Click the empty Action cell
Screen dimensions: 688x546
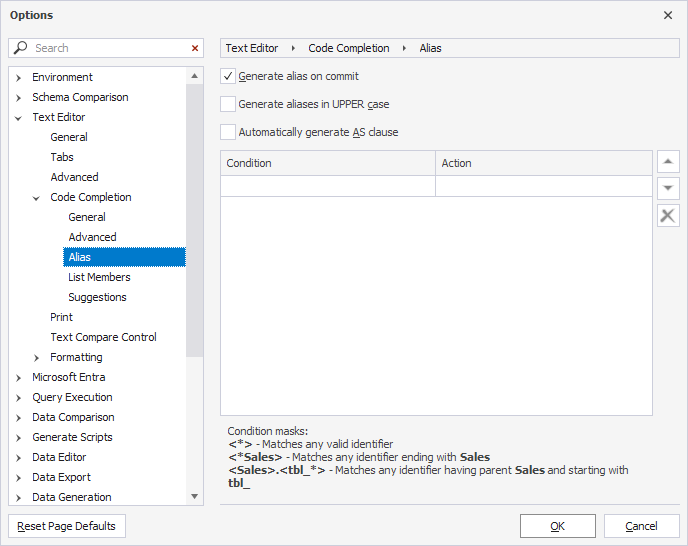coord(544,186)
